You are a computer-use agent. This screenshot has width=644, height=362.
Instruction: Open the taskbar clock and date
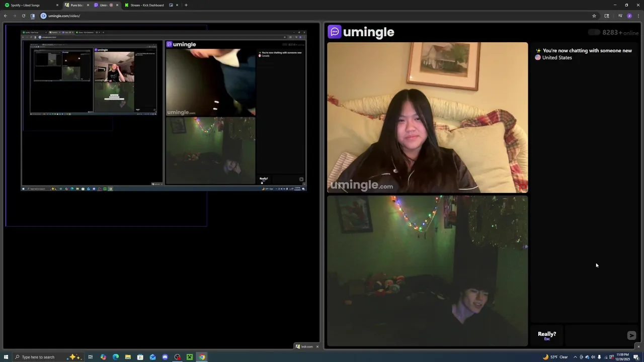[x=623, y=357]
